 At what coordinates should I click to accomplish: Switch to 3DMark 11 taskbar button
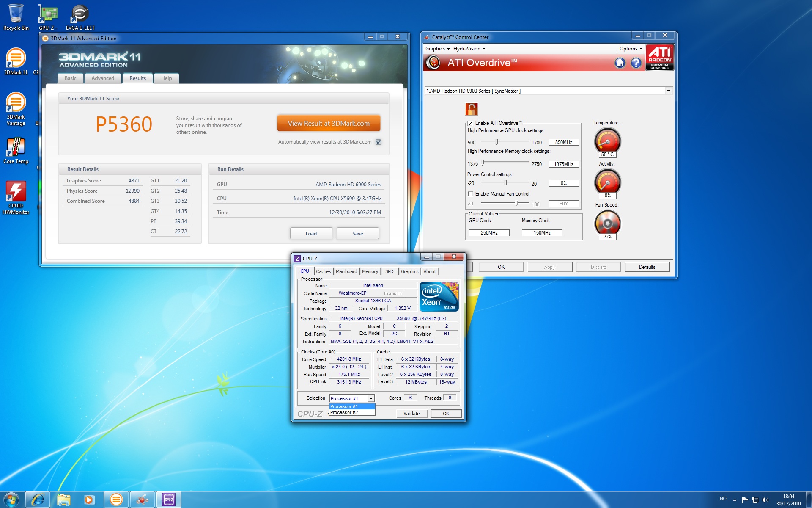(x=116, y=500)
